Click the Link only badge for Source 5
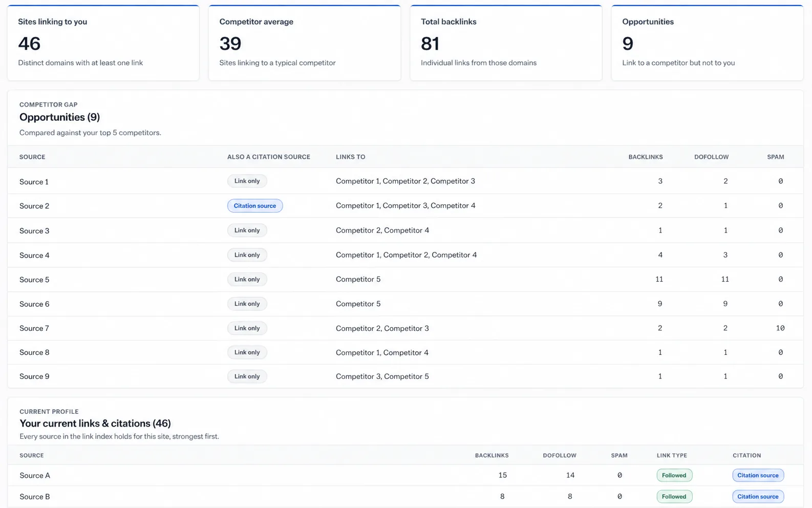The height and width of the screenshot is (508, 812). click(247, 279)
